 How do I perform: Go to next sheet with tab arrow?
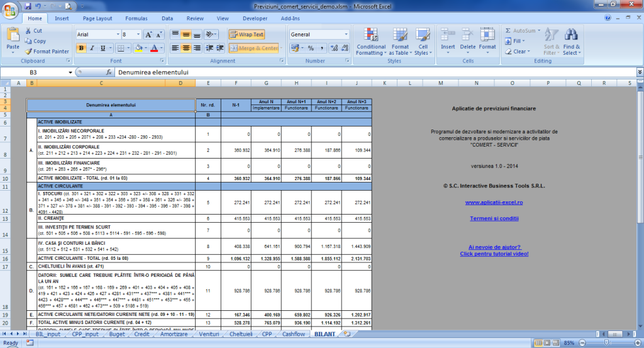[x=18, y=334]
